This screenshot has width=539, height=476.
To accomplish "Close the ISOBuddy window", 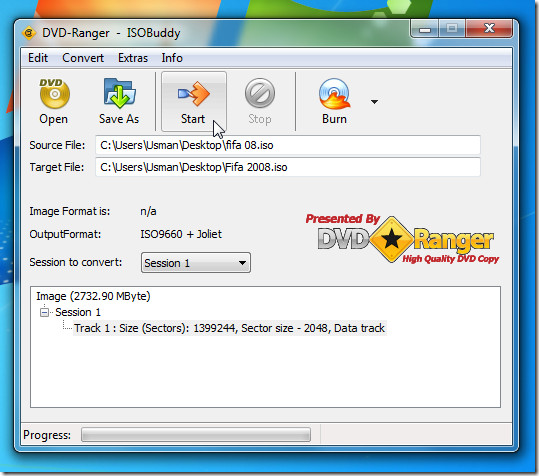I will [x=489, y=29].
